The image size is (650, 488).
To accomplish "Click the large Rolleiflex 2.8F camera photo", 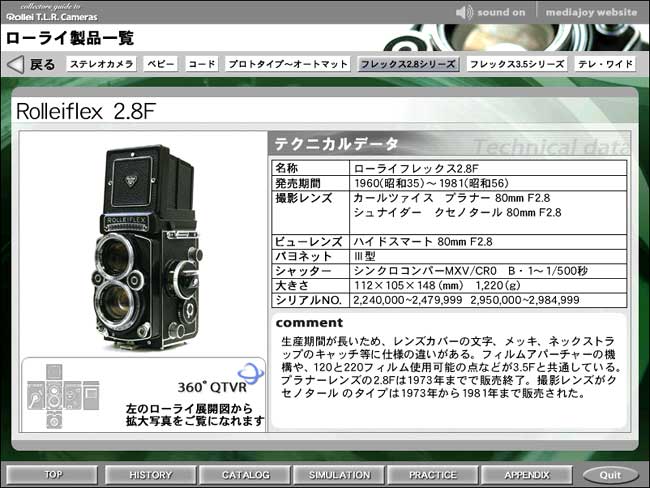I will pos(146,247).
